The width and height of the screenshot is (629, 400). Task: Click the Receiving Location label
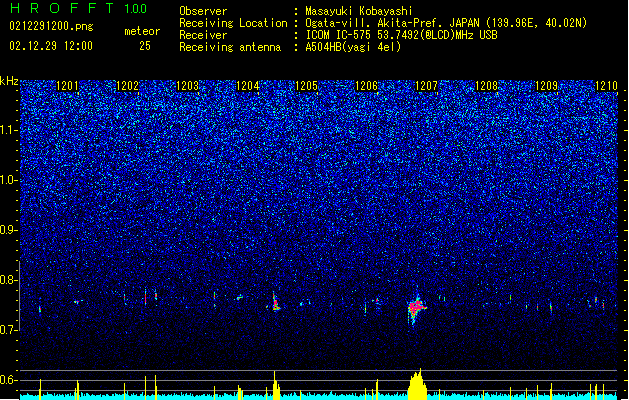pos(233,23)
